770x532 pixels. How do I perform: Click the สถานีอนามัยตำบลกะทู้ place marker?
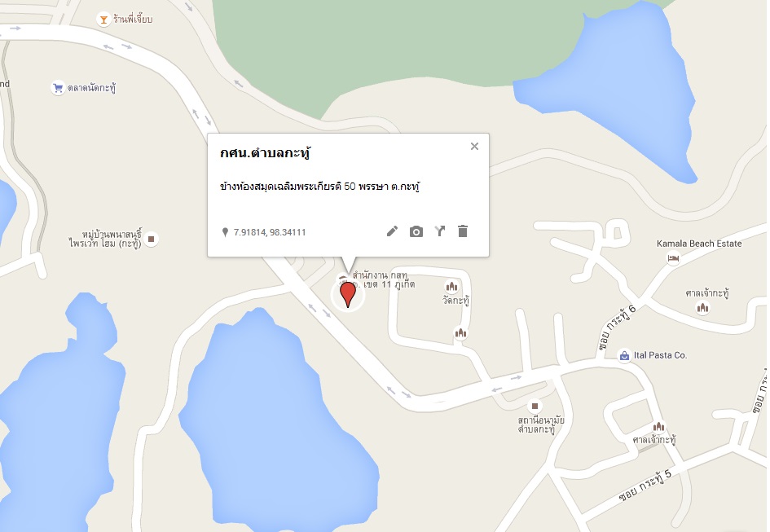(535, 406)
